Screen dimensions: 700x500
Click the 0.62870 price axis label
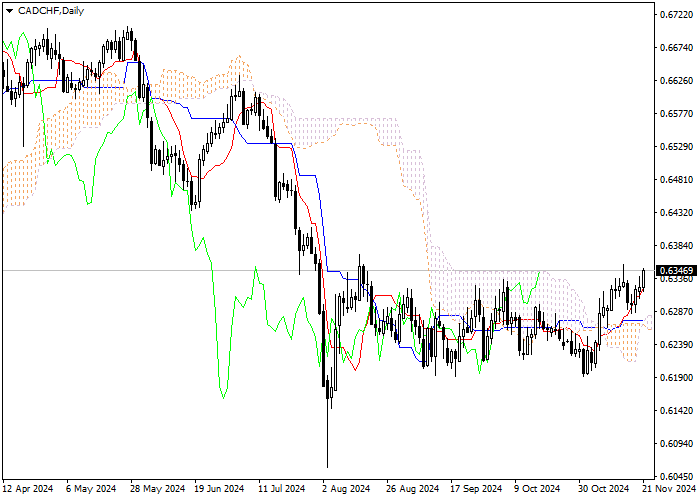[x=676, y=312]
